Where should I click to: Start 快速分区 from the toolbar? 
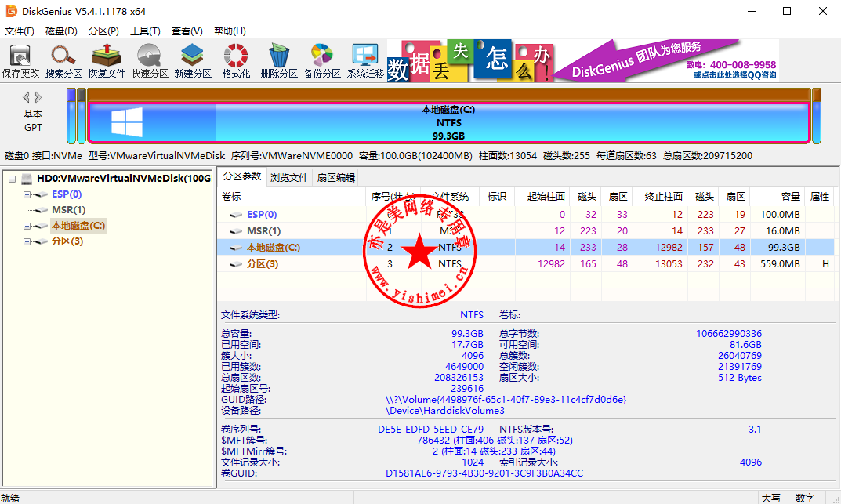(x=150, y=61)
